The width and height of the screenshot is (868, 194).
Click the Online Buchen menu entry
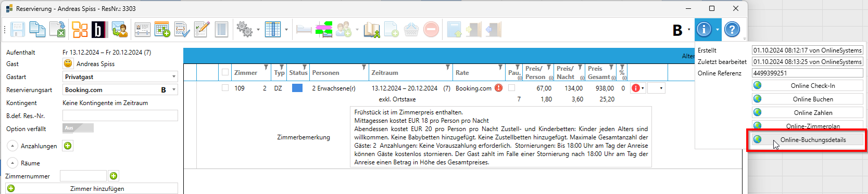[808, 99]
